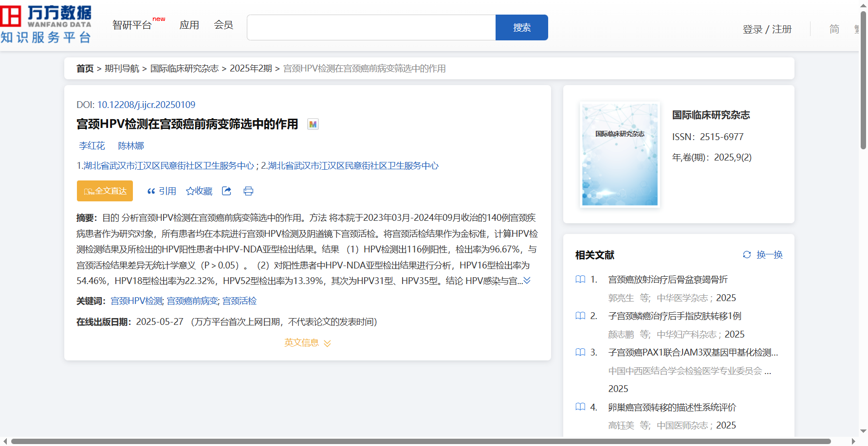Screen dimensions: 868x446
Task: Open 2025年2期 breadcrumb link
Action: 251,69
